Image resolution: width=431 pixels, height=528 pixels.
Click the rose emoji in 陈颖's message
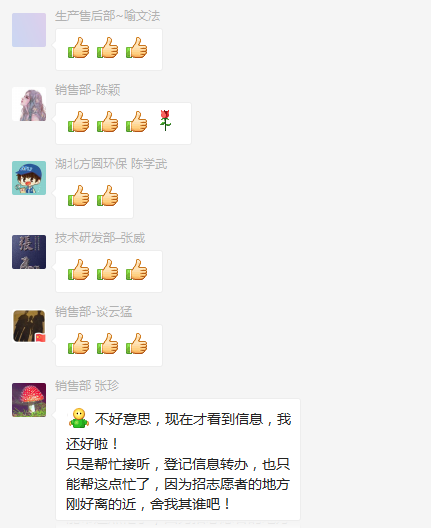coord(165,120)
